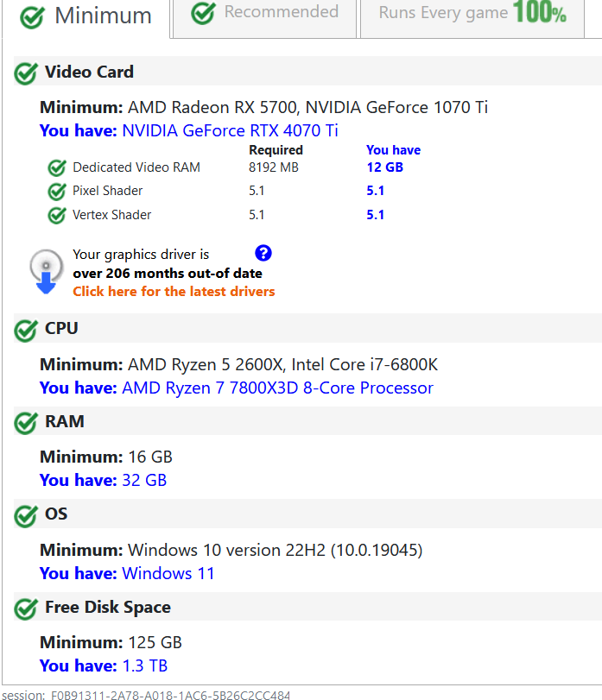Click the Pixel Shader check icon
The height and width of the screenshot is (700, 602).
coord(57,192)
